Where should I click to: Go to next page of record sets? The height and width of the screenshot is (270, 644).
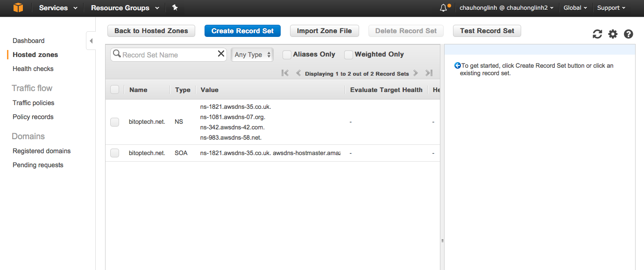tap(416, 73)
